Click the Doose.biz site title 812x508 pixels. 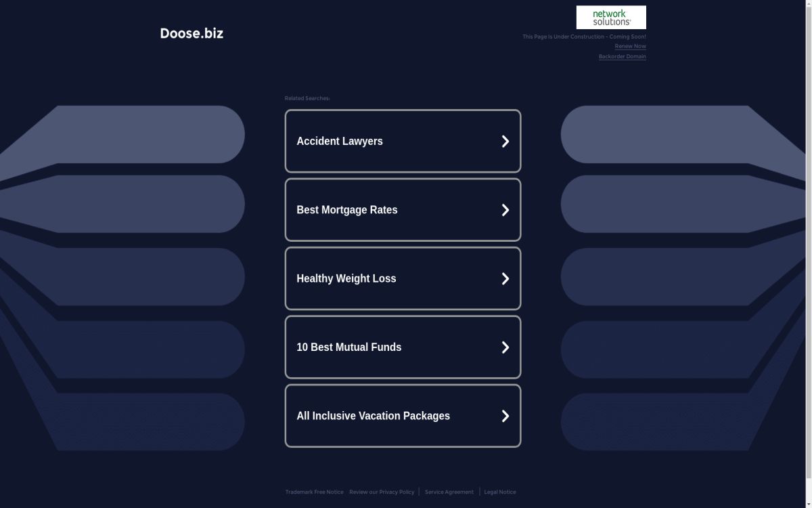click(191, 33)
